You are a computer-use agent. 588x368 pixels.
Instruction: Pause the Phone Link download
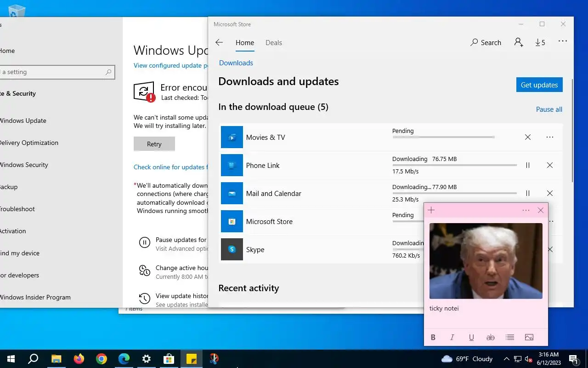(x=528, y=165)
